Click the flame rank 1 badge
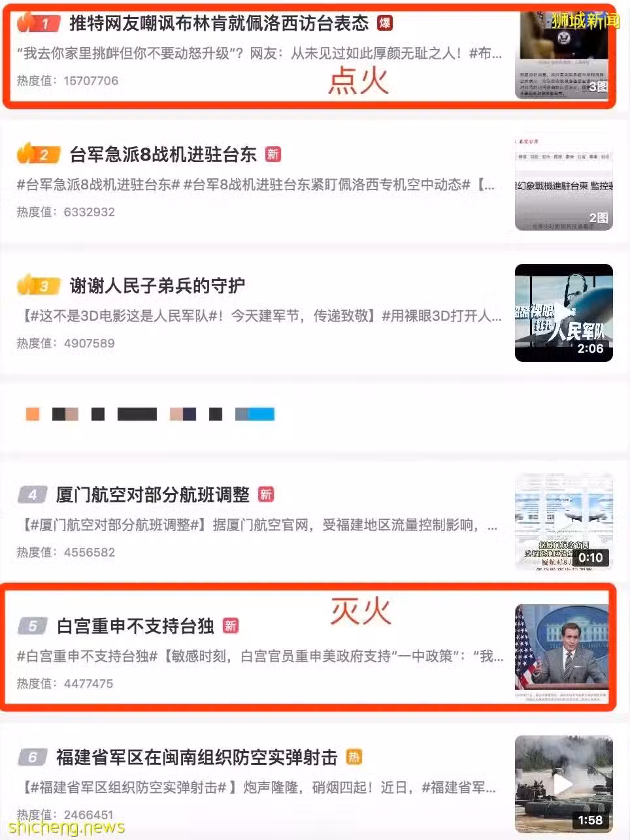 pos(39,24)
